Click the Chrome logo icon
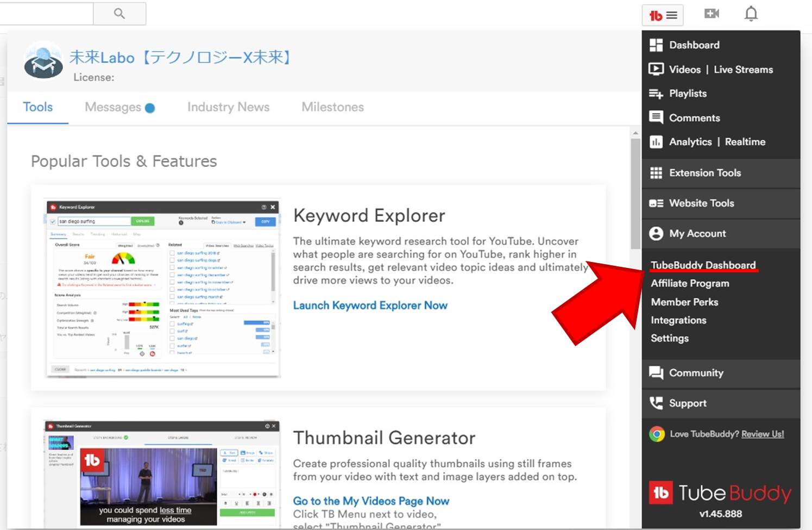The width and height of the screenshot is (812, 530). (x=657, y=434)
